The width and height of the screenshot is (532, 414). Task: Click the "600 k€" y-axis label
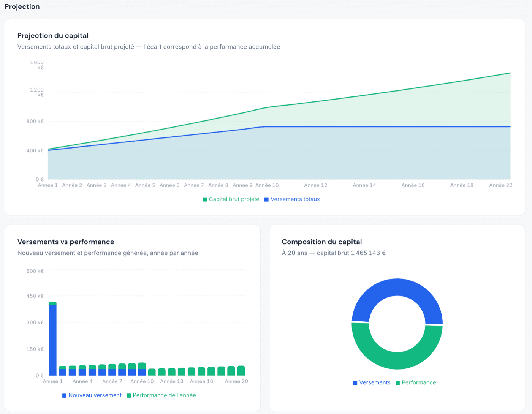35,271
